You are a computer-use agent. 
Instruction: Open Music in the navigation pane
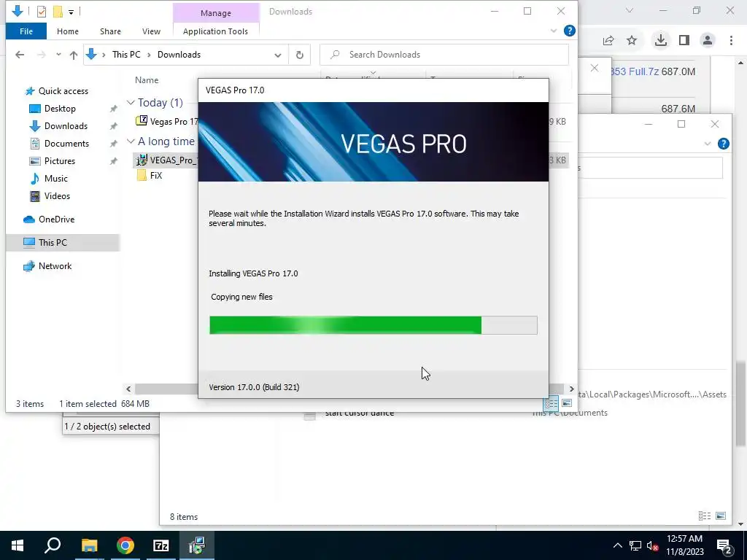click(55, 179)
